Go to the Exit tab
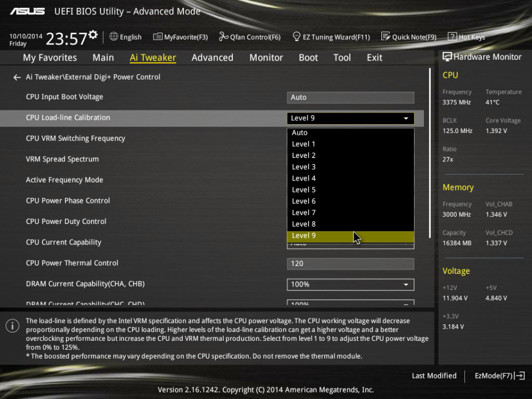Image resolution: width=532 pixels, height=399 pixels. [x=375, y=58]
